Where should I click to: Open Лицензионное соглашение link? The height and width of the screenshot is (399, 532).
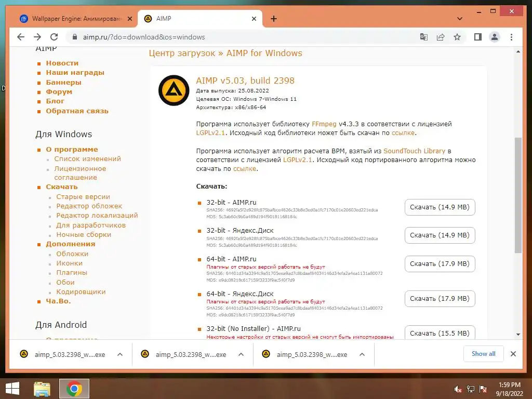point(80,173)
